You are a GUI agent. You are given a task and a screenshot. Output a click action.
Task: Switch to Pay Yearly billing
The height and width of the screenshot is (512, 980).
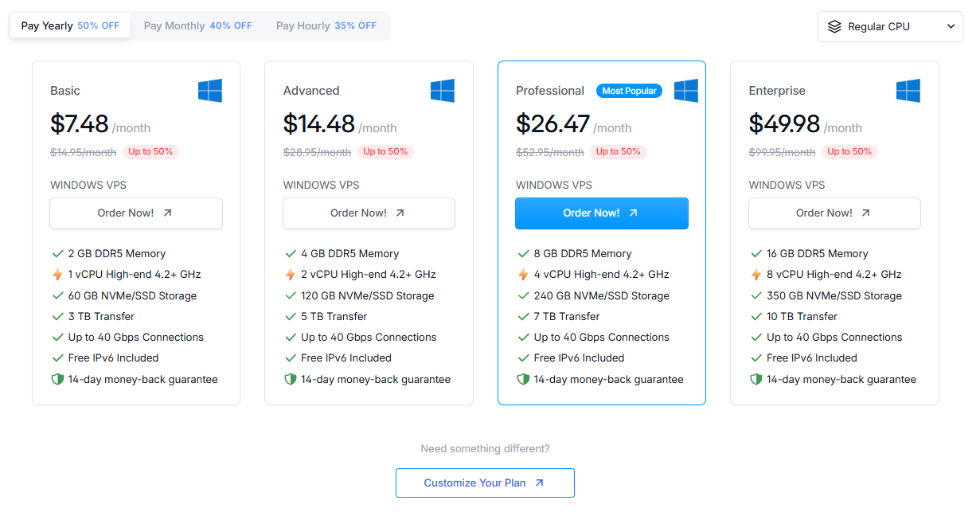(70, 25)
